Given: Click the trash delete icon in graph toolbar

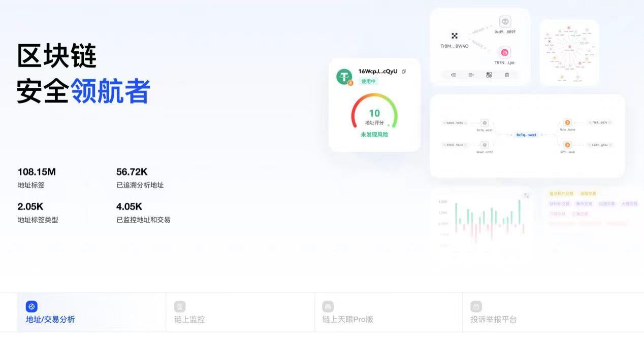Looking at the screenshot, I should click(x=506, y=75).
